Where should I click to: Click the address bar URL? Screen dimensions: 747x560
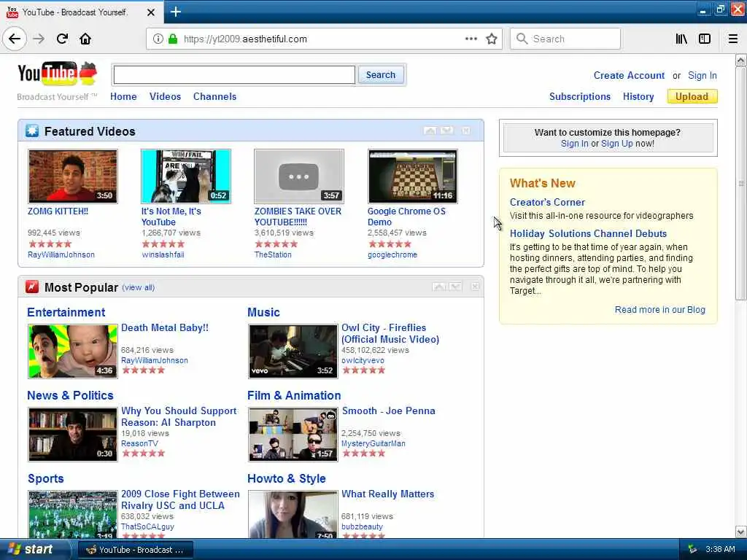(x=245, y=39)
